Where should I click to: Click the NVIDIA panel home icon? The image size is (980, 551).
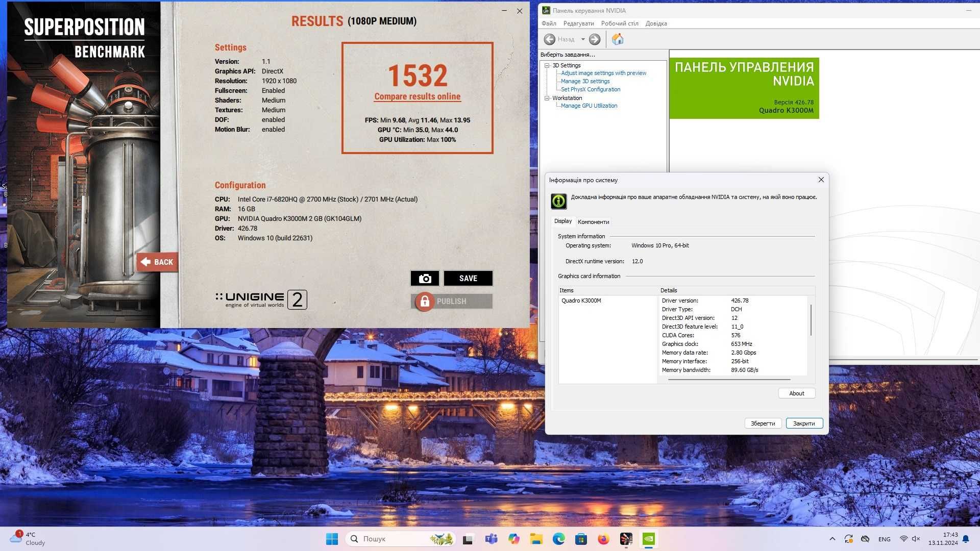pos(618,39)
